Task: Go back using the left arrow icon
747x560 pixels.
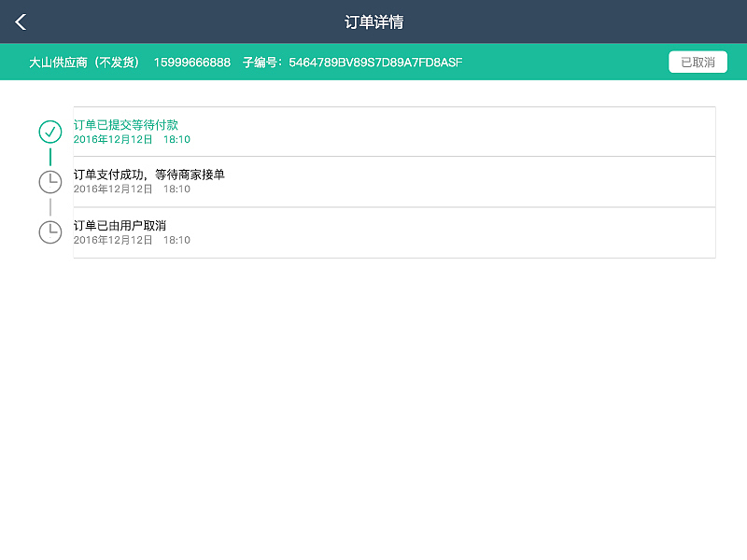Action: (x=21, y=21)
